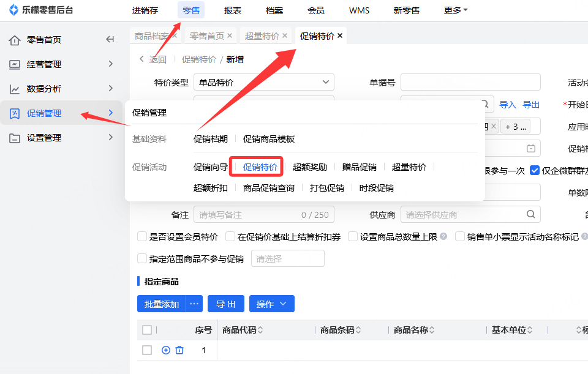Viewport: 588px width, 374px height.
Task: Collapse the sidebar with the arrow icon
Action: [x=110, y=39]
